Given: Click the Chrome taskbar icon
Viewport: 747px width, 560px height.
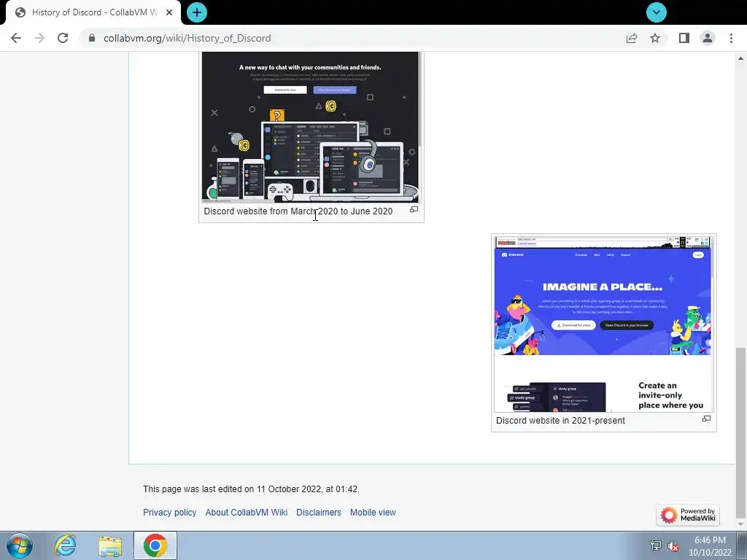Looking at the screenshot, I should point(155,545).
